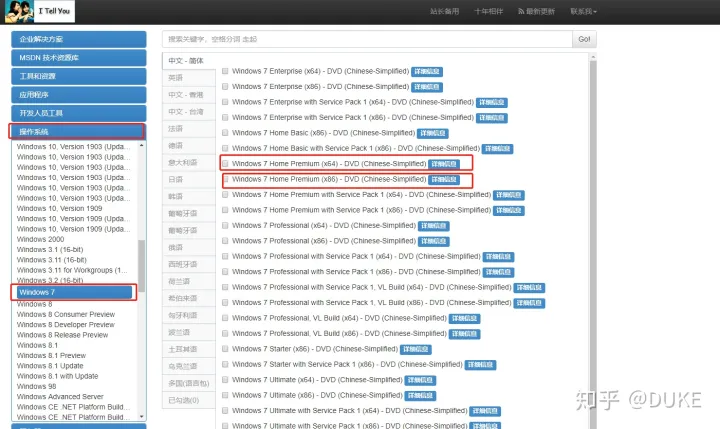Click the OS list scrollbar thumb
This screenshot has height=429, width=720.
[141, 265]
